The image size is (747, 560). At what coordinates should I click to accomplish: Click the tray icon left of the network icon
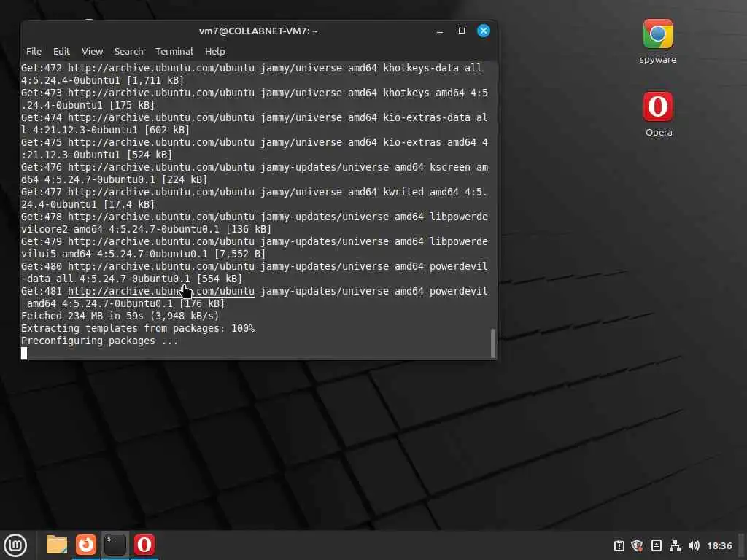pos(656,545)
